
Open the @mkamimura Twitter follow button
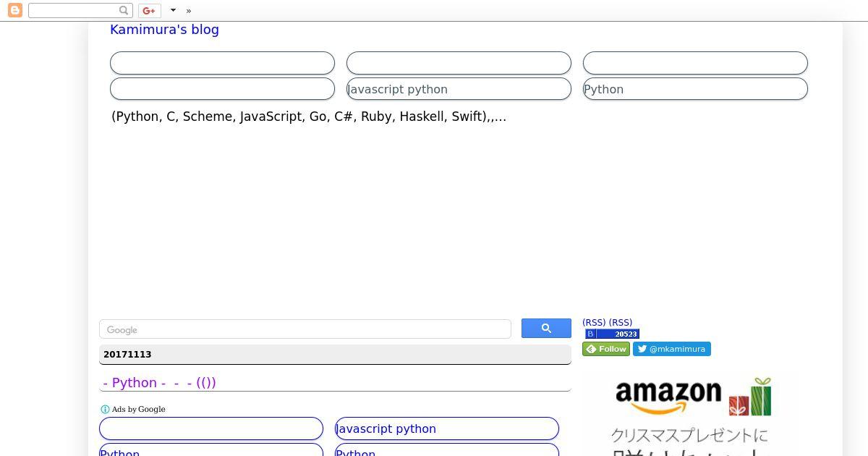(672, 349)
